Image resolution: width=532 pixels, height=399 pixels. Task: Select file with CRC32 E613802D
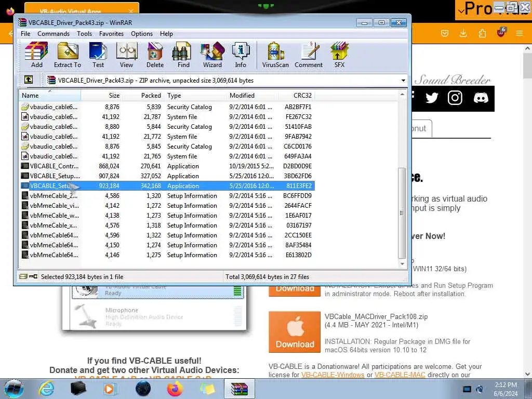(167, 255)
